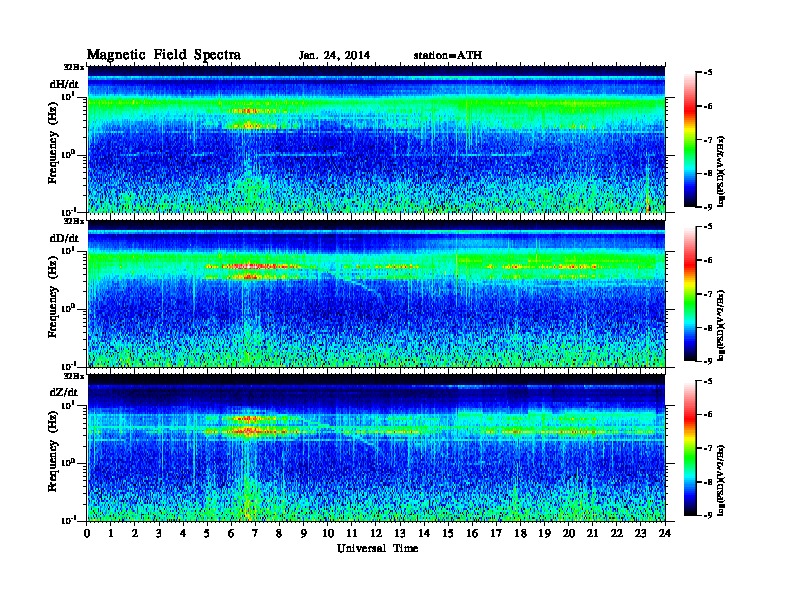Click the log(PSD) label beside dZ/dt color bar
The image size is (792, 612).
pos(721,479)
